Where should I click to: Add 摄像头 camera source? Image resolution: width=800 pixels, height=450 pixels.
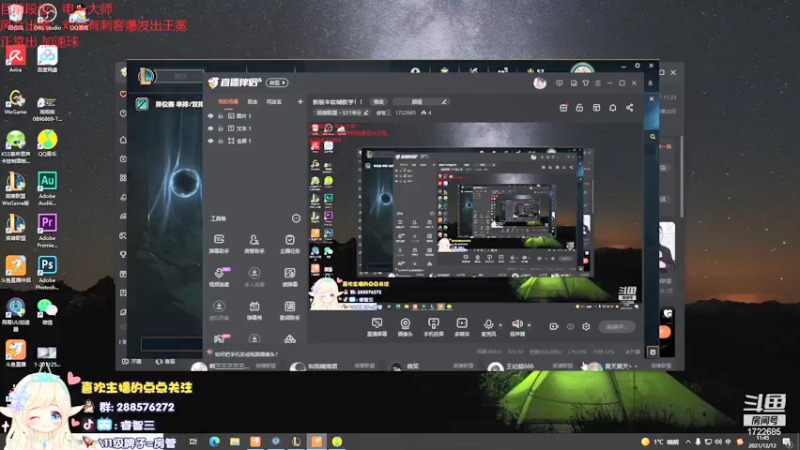click(405, 327)
